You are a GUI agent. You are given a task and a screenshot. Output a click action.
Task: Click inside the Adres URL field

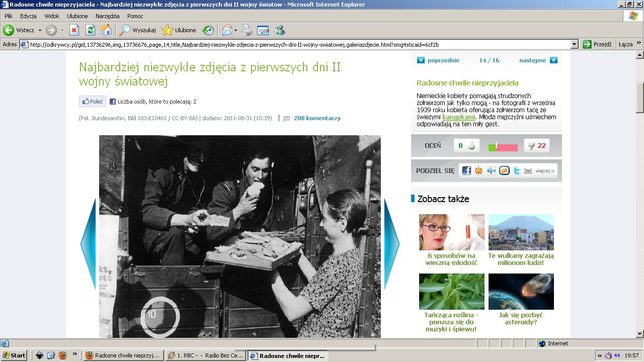[x=299, y=44]
